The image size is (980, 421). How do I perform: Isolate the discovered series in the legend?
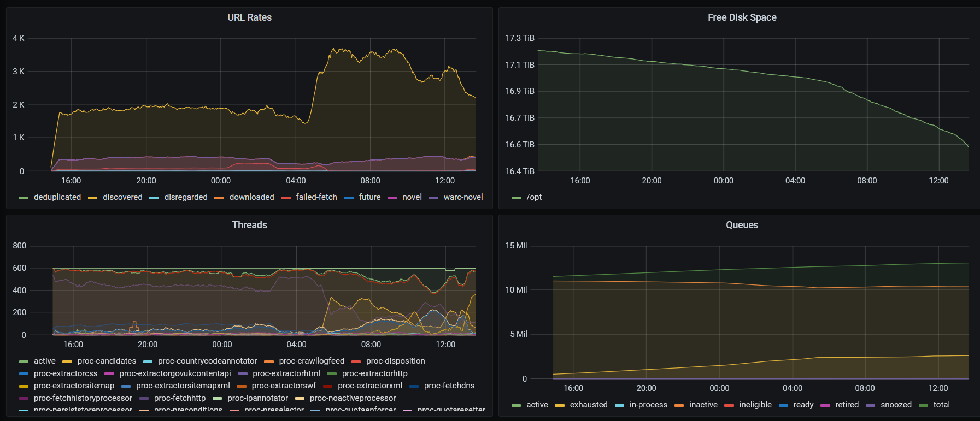tap(122, 197)
